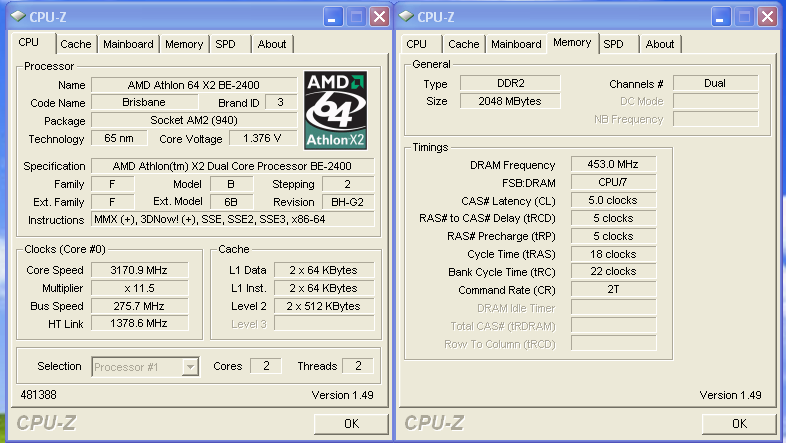This screenshot has height=443, width=786.
Task: Click the L1 Inst. cache value
Action: [323, 288]
